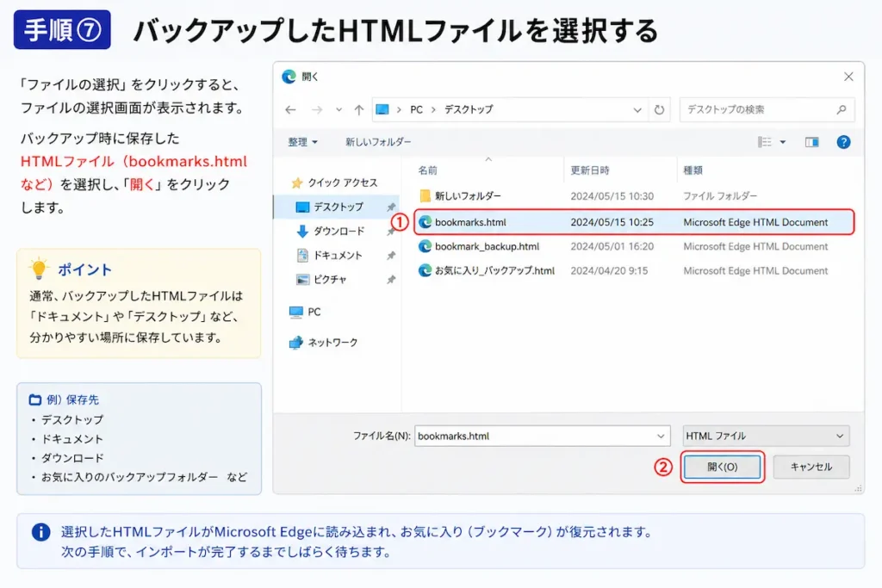Toggle the preview pane icon
This screenshot has width=882, height=588.
pyautogui.click(x=811, y=142)
